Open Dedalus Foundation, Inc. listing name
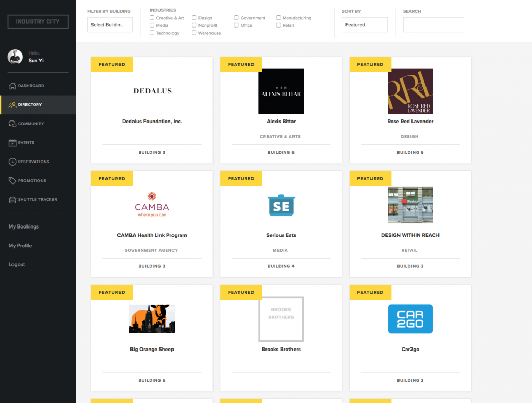The height and width of the screenshot is (403, 532). point(152,122)
